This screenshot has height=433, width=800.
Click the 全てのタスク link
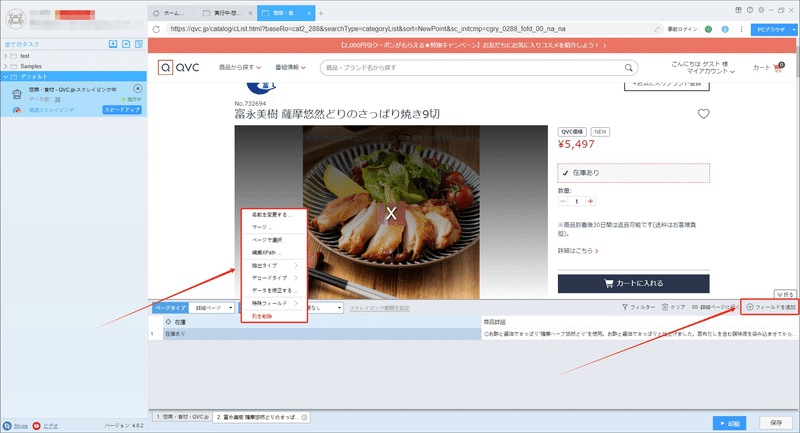[x=21, y=44]
